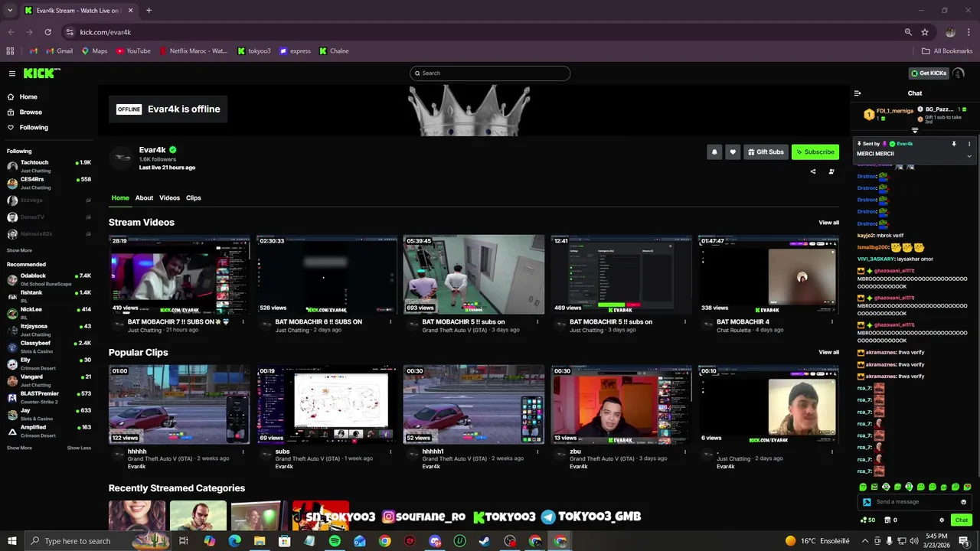
Task: Open the emote picker in message box
Action: point(963,502)
